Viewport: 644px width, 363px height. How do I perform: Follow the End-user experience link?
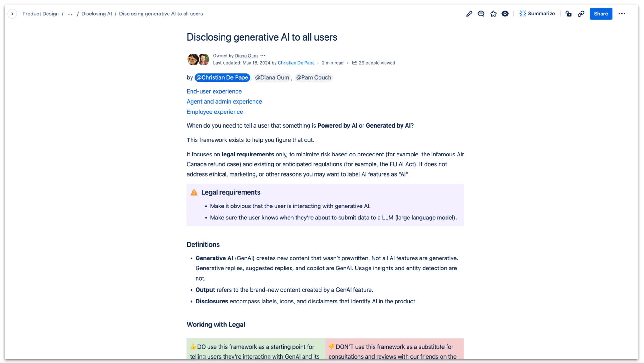(x=214, y=91)
